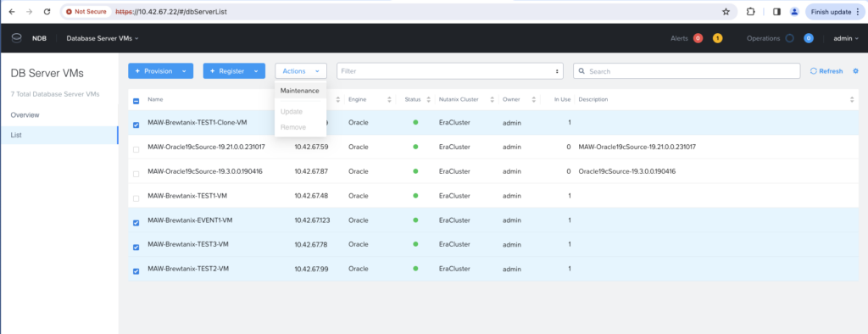Screen dimensions: 868x334
Task: Open browser three-dot menu
Action: click(858, 12)
